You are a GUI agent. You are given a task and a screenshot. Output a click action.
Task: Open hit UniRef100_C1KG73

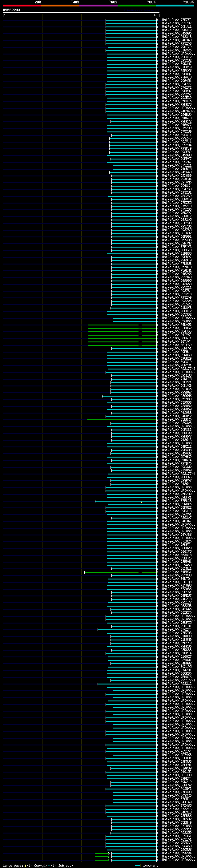pyautogui.click(x=176, y=118)
